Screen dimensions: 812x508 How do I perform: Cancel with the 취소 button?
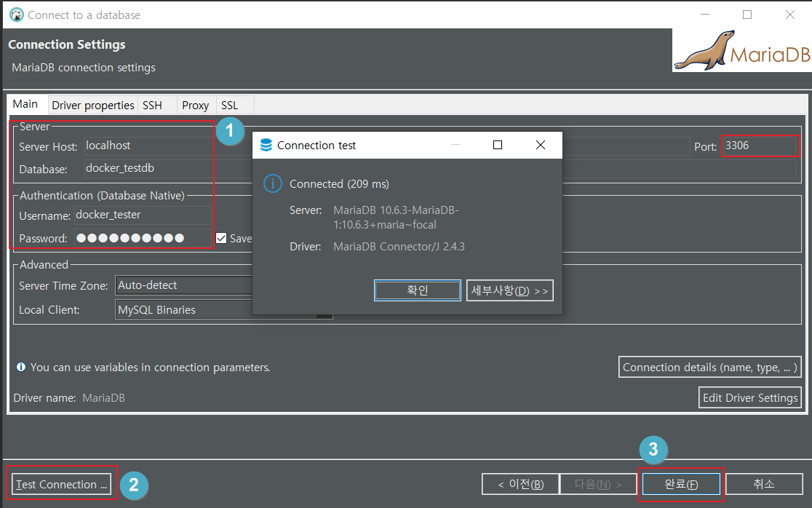pyautogui.click(x=764, y=484)
